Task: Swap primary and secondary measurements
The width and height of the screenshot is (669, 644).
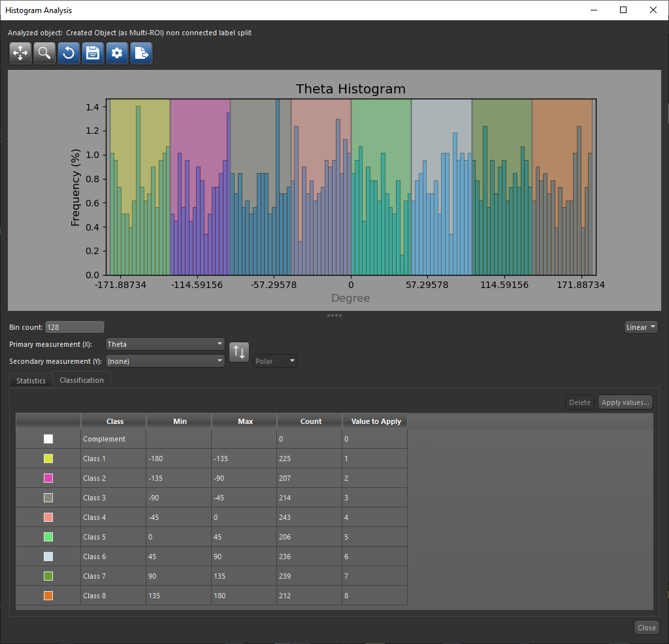Action: [239, 352]
